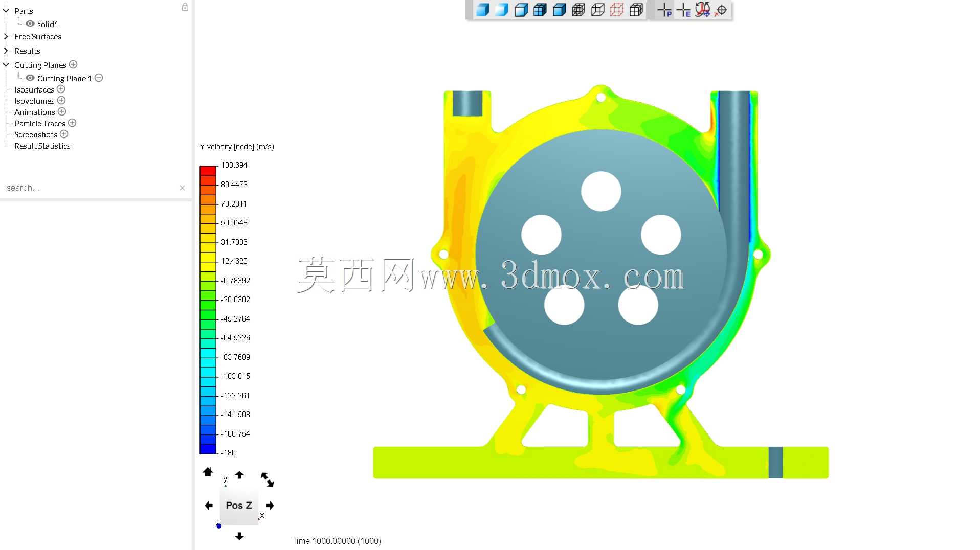This screenshot has height=550, width=980.
Task: Click the dark blue bottom segment of legend
Action: coord(208,449)
